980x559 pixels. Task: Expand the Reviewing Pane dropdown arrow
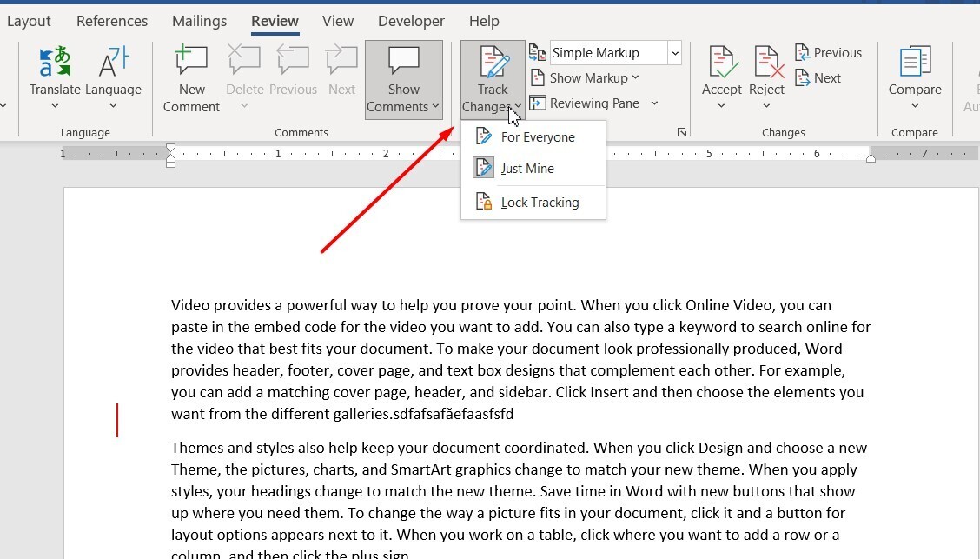click(x=654, y=103)
